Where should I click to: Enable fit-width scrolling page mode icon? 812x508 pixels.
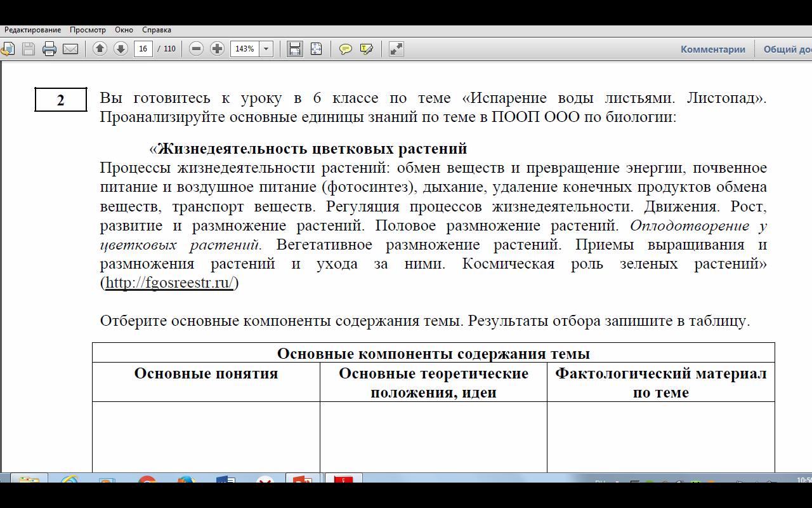[294, 49]
